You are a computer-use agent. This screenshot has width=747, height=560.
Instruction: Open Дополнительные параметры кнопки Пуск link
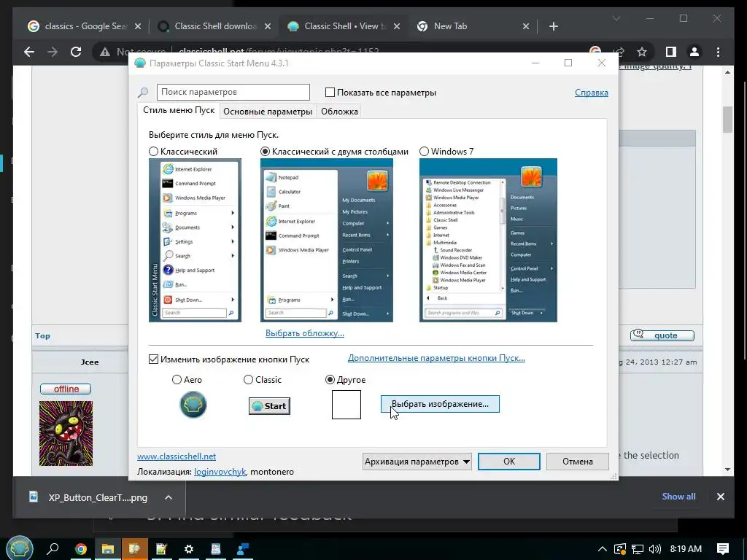pos(436,357)
